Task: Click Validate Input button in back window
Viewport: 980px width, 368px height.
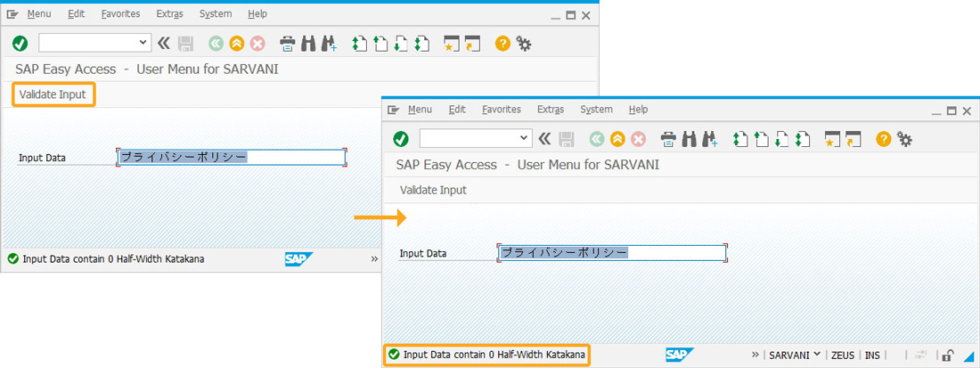Action: [53, 95]
